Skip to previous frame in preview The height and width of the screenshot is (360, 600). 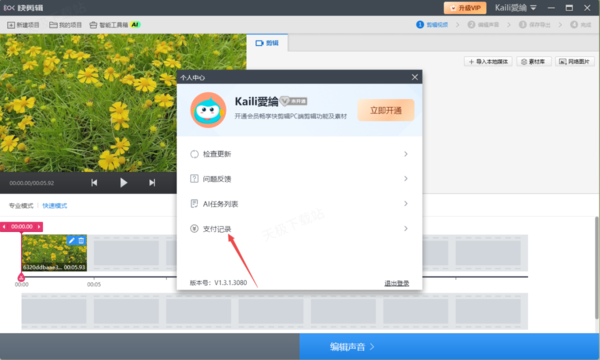click(94, 183)
